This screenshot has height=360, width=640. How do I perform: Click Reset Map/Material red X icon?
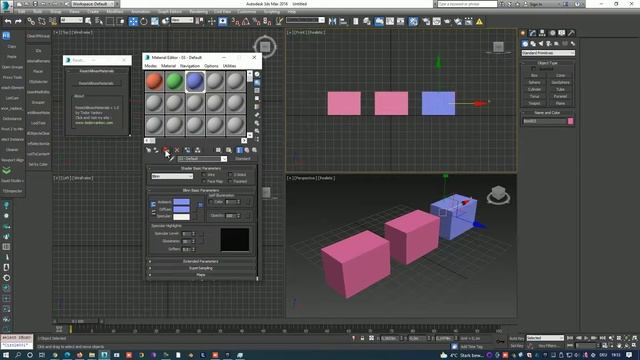[x=177, y=150]
